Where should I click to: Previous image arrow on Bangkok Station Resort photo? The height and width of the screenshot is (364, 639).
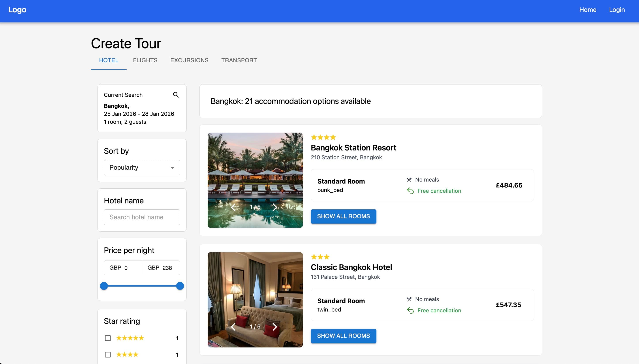point(233,207)
